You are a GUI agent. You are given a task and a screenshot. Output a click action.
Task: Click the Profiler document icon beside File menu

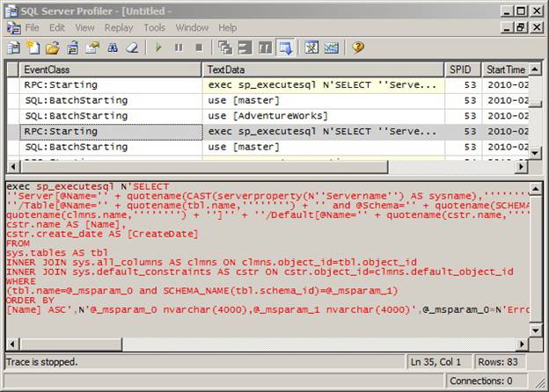coord(14,27)
